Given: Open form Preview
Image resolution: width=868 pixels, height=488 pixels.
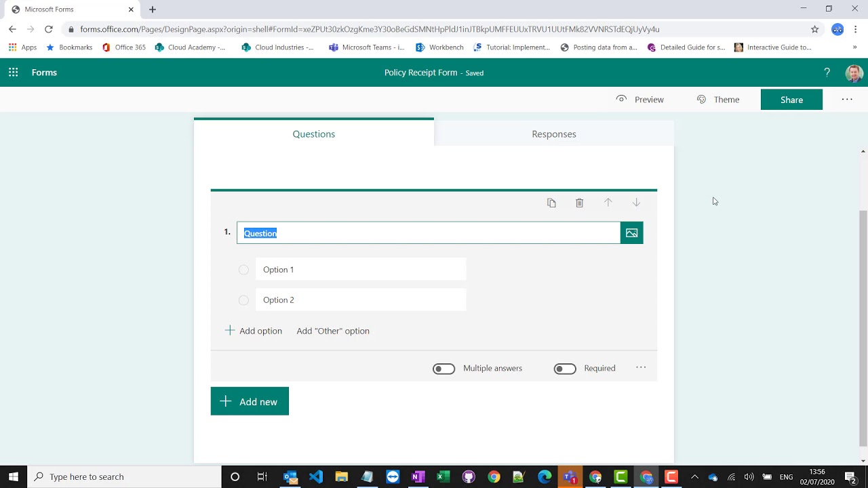Looking at the screenshot, I should (640, 100).
